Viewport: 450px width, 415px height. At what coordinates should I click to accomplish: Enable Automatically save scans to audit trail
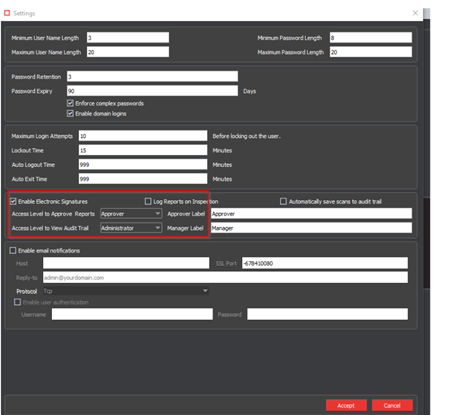(x=283, y=201)
